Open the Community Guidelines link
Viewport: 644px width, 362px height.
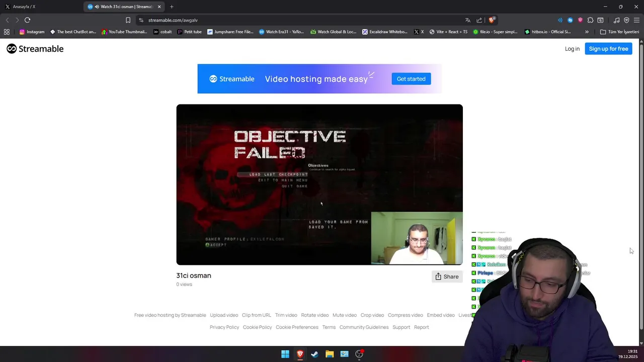364,327
